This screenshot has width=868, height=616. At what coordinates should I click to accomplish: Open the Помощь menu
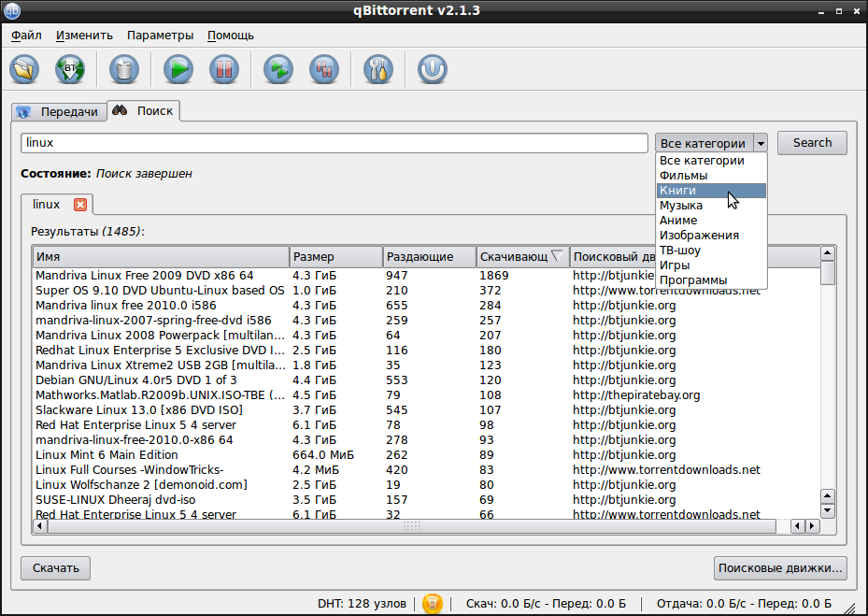(x=230, y=36)
